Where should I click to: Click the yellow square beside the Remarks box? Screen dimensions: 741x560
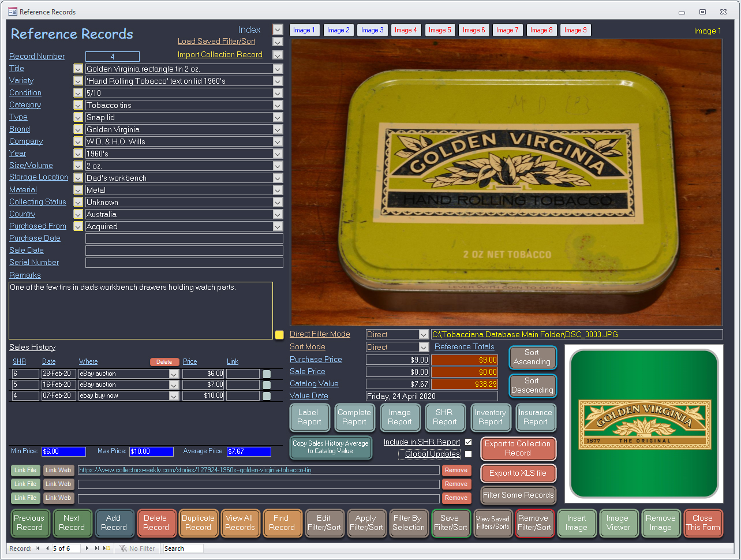(279, 334)
